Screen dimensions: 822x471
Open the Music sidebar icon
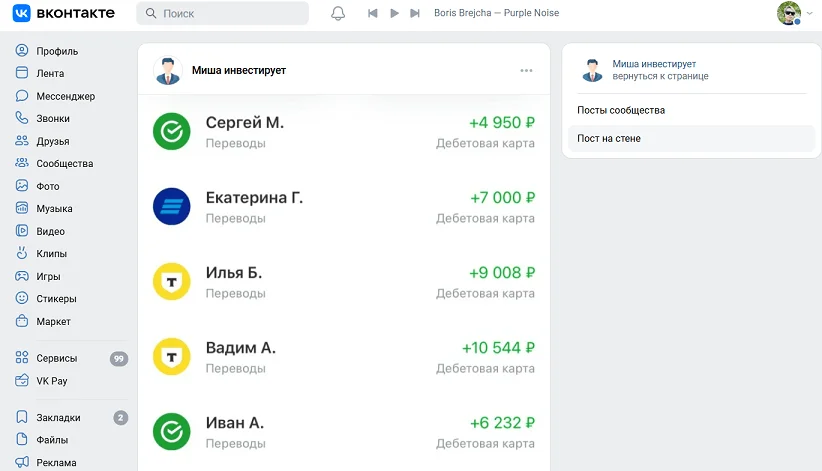(22, 208)
